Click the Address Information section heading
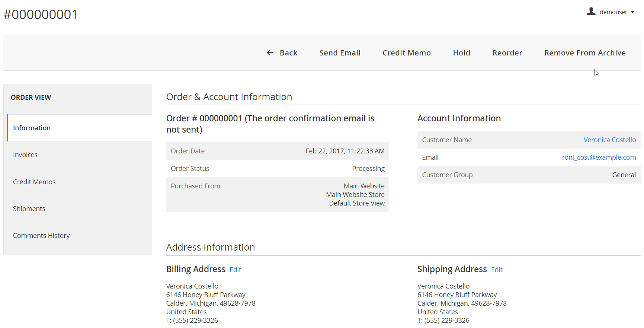The image size is (644, 328). [x=210, y=247]
